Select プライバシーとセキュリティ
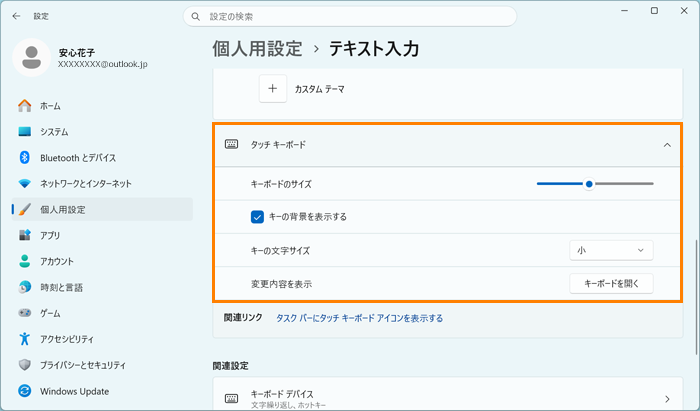 point(102,365)
